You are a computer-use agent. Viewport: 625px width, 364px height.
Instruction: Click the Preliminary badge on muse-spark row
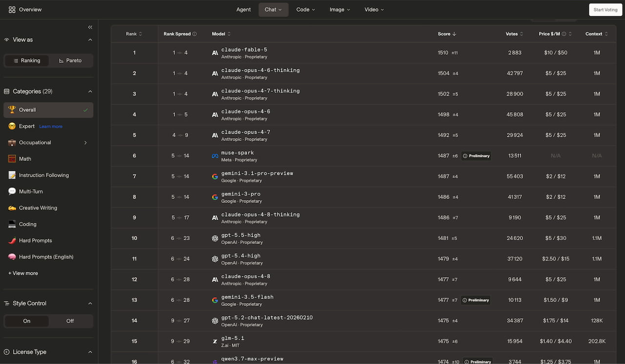click(476, 156)
